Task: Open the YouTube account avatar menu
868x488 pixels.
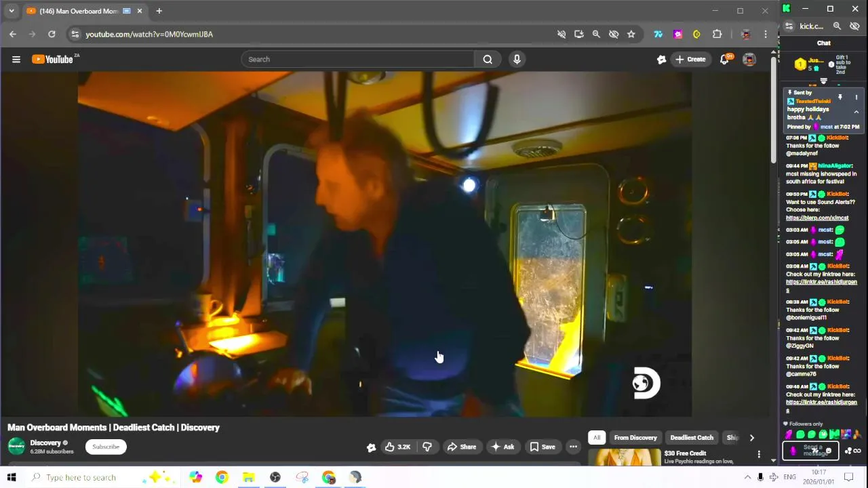Action: 749,60
